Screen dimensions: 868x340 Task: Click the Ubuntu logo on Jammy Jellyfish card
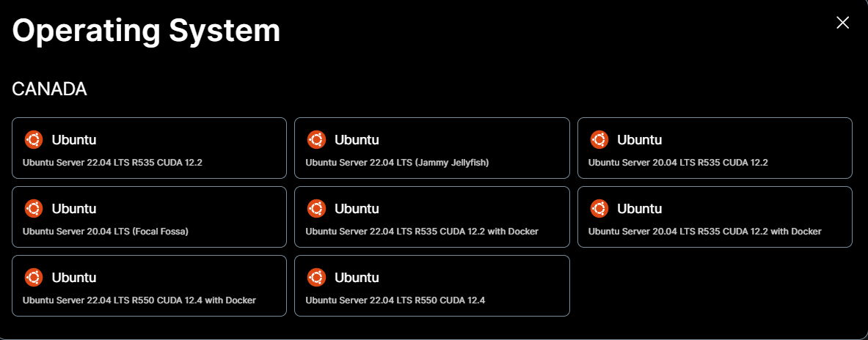click(317, 140)
